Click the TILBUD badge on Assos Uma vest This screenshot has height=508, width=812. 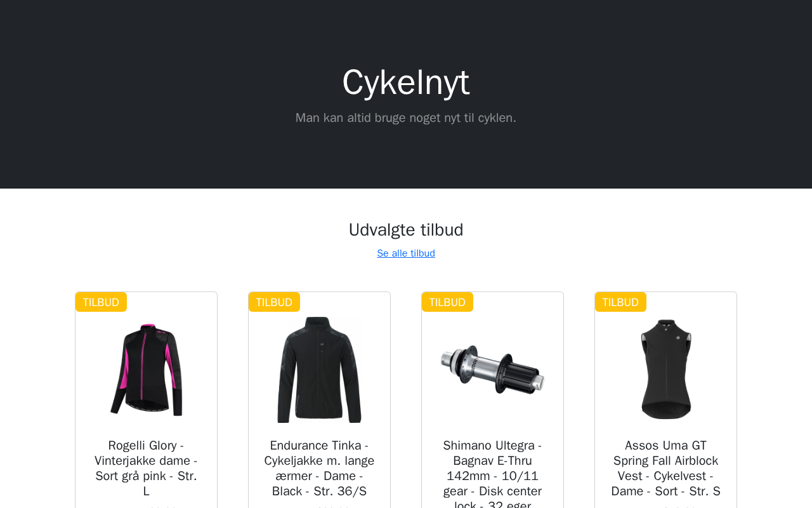(x=620, y=302)
